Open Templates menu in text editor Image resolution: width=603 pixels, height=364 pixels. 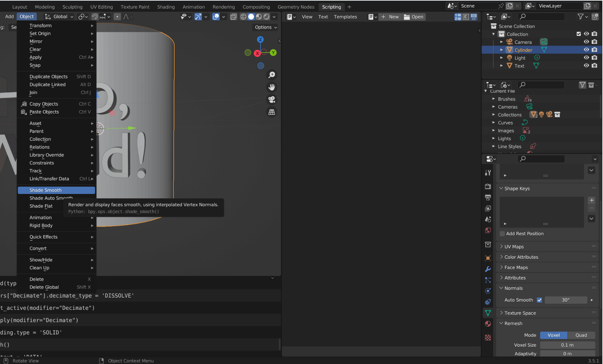345,17
